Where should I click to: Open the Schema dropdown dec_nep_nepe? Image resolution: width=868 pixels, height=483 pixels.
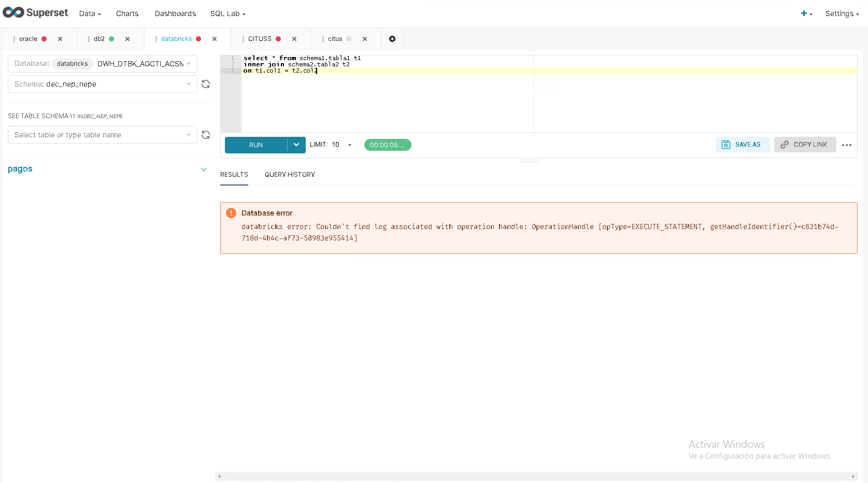click(x=103, y=84)
